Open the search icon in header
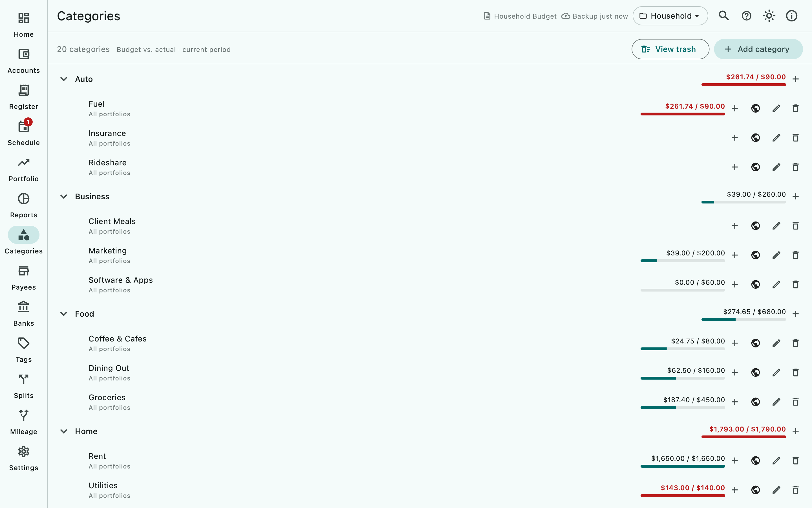812x508 pixels. click(x=724, y=16)
